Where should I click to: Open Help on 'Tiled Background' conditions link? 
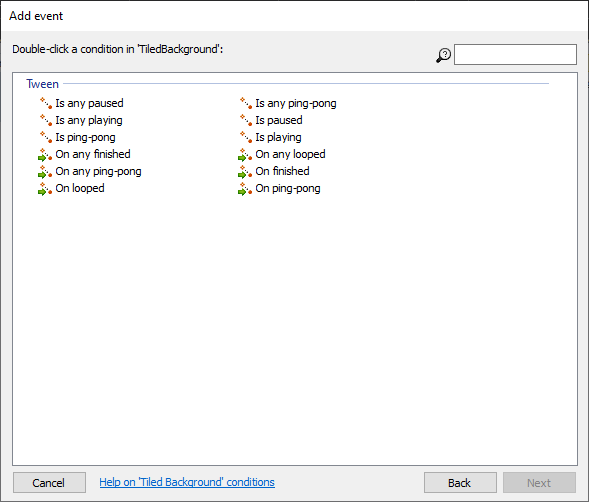pyautogui.click(x=187, y=482)
